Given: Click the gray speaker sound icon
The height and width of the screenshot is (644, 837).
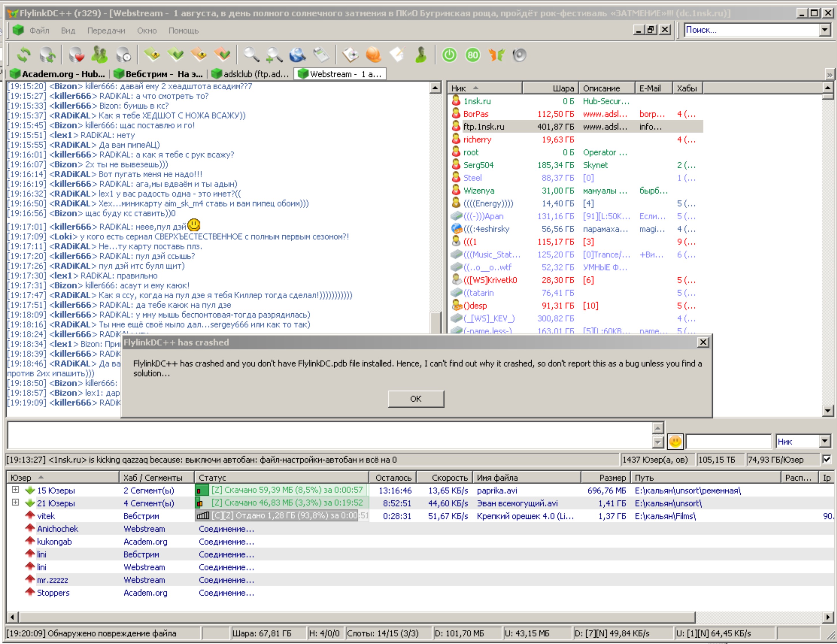Looking at the screenshot, I should click(x=519, y=55).
